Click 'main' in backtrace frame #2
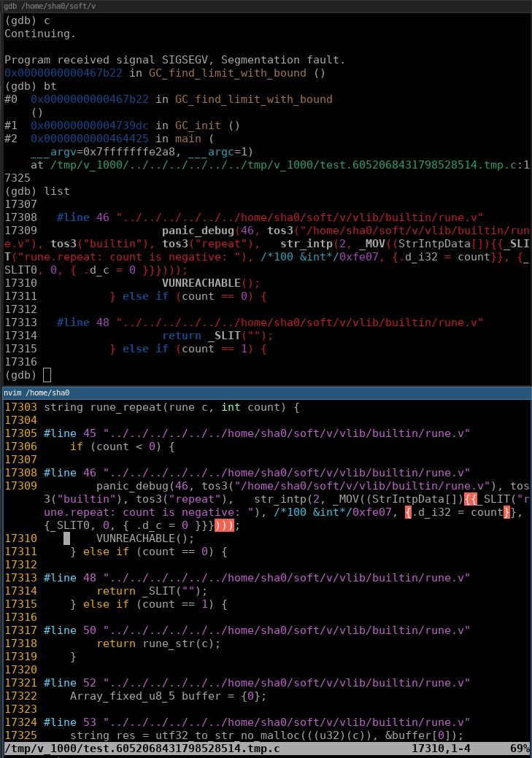This screenshot has width=532, height=758. point(188,139)
